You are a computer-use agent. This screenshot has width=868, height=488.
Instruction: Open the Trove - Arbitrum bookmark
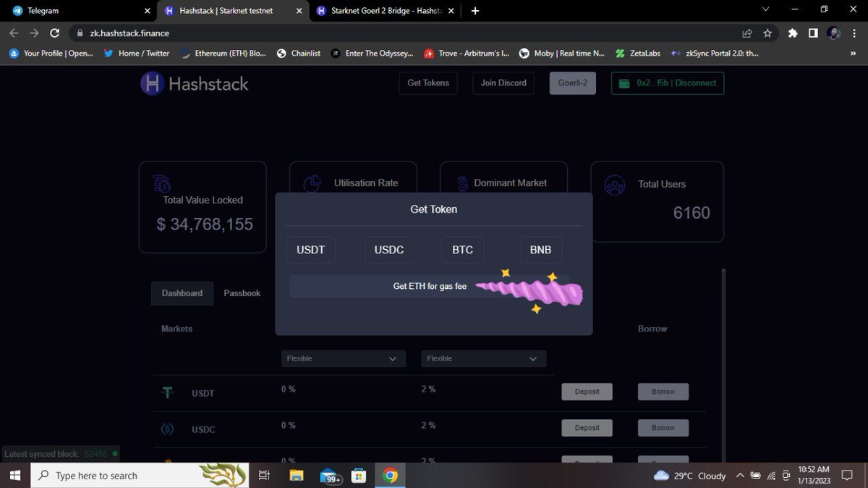(x=467, y=53)
